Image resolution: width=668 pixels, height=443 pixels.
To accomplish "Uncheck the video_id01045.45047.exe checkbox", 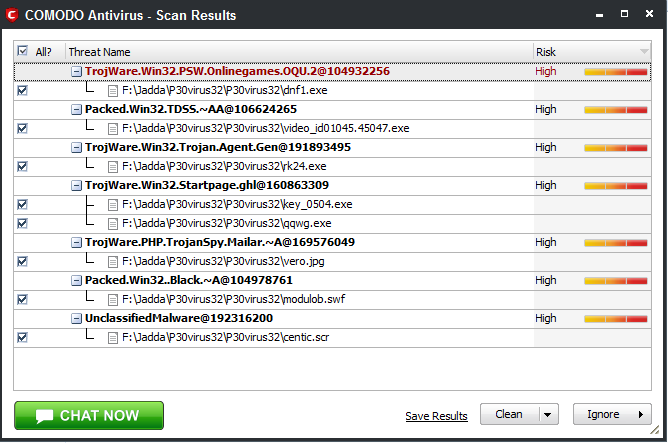I will pos(22,128).
